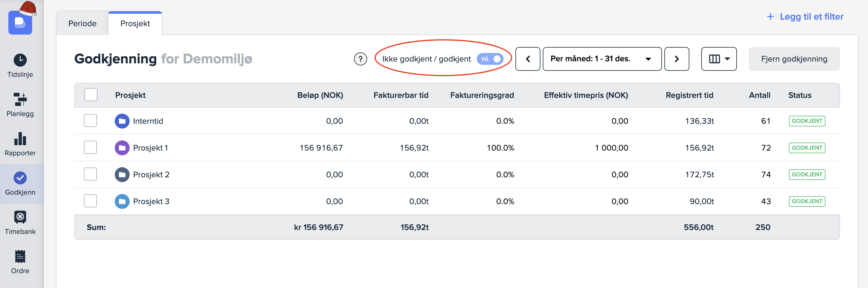Go to the previous month arrow
The width and height of the screenshot is (868, 288).
(x=528, y=59)
